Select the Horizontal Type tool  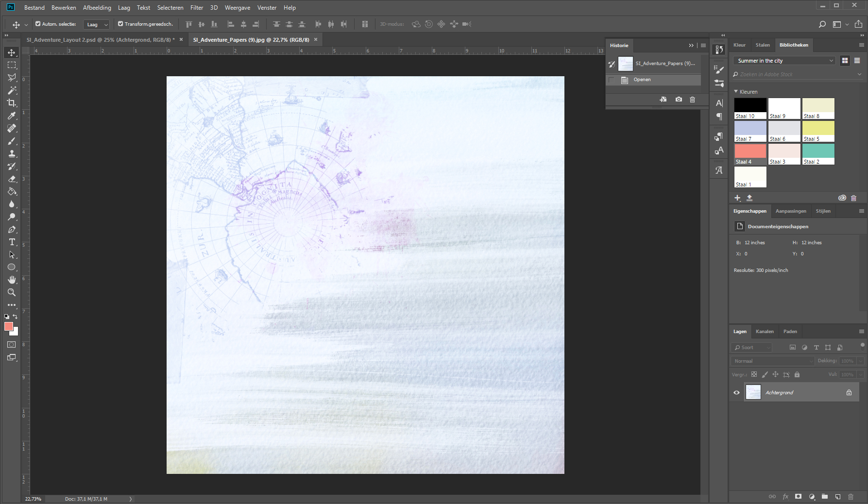12,242
